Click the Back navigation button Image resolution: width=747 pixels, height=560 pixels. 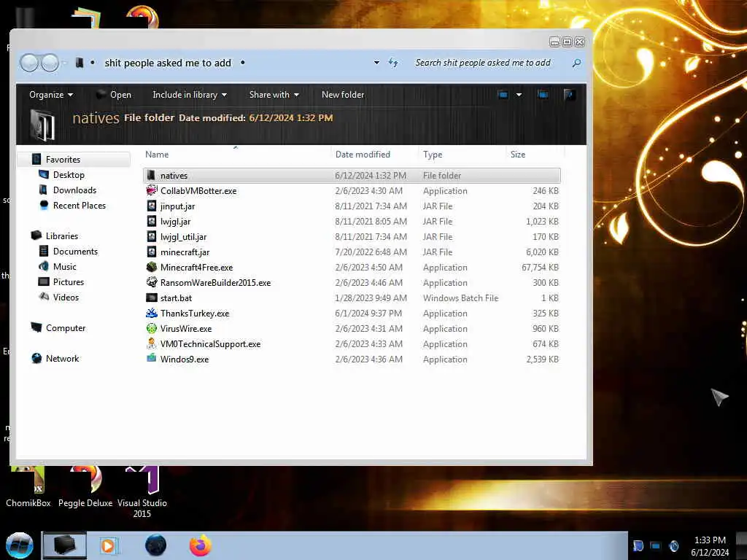pos(29,63)
